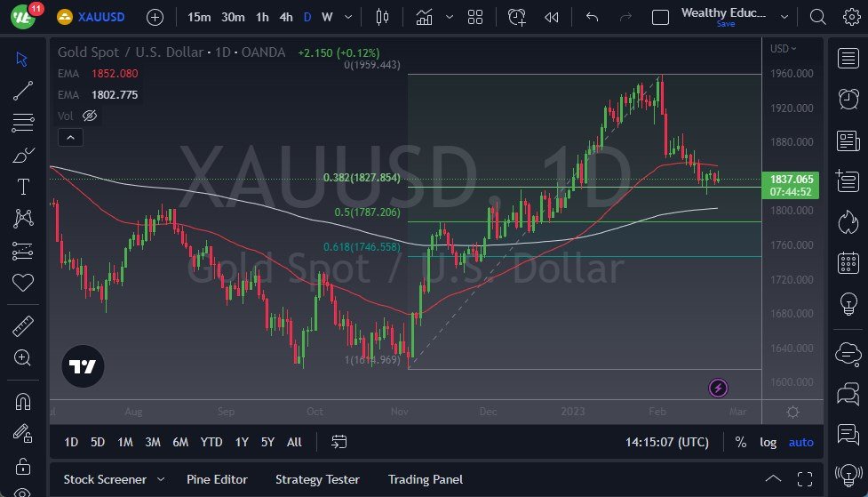
Task: Activate the ruler measure tool
Action: tap(23, 326)
